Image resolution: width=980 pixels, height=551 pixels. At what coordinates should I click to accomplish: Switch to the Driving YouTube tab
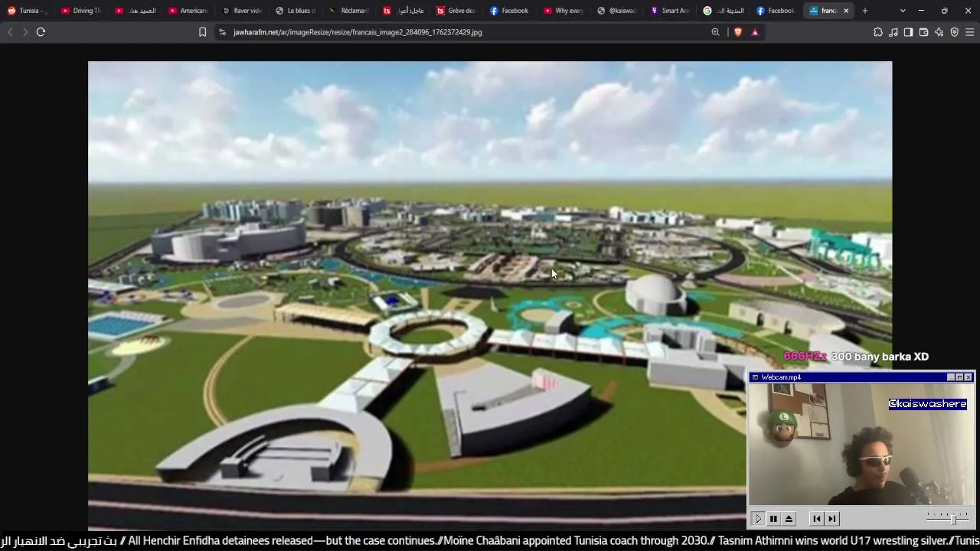(80, 11)
